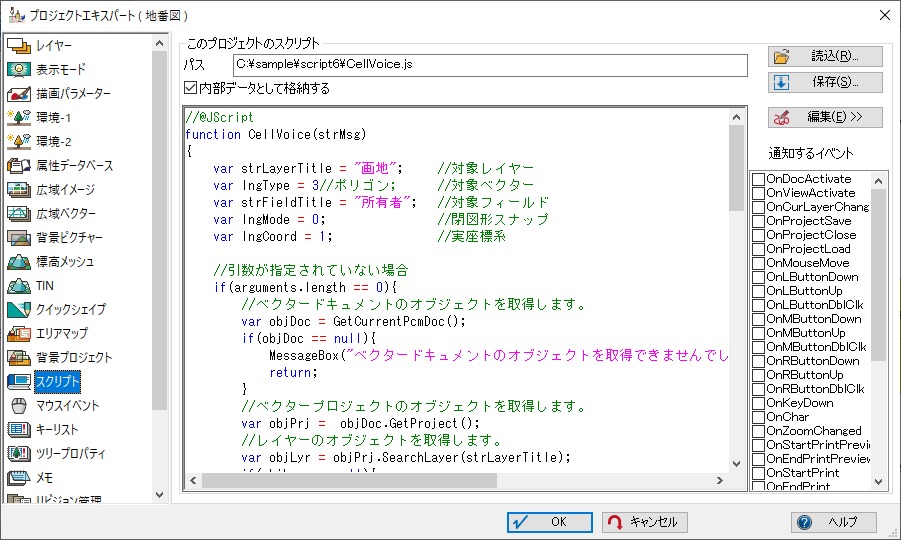Click the 読込(R)... button
The image size is (901, 540).
(x=825, y=56)
